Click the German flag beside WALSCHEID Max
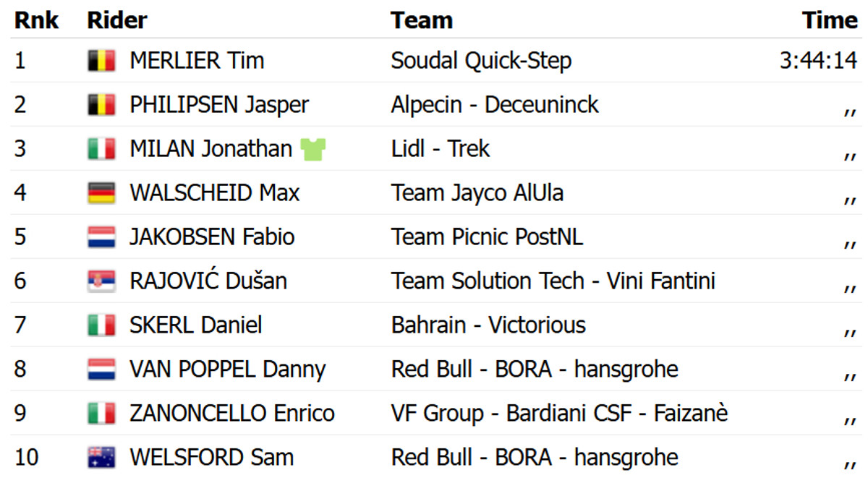Screen dimensions: 868x478 (x=101, y=193)
